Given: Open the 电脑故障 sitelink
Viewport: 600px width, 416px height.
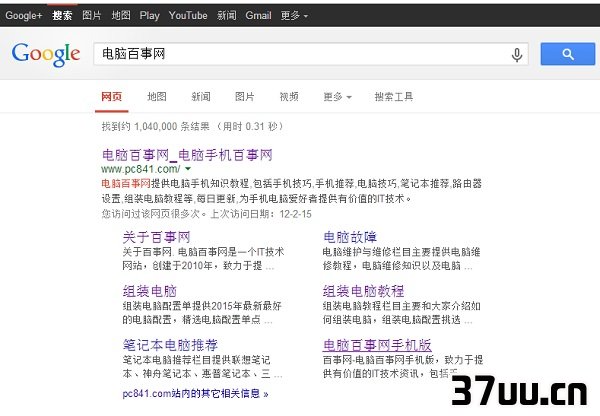Looking at the screenshot, I should [x=350, y=237].
